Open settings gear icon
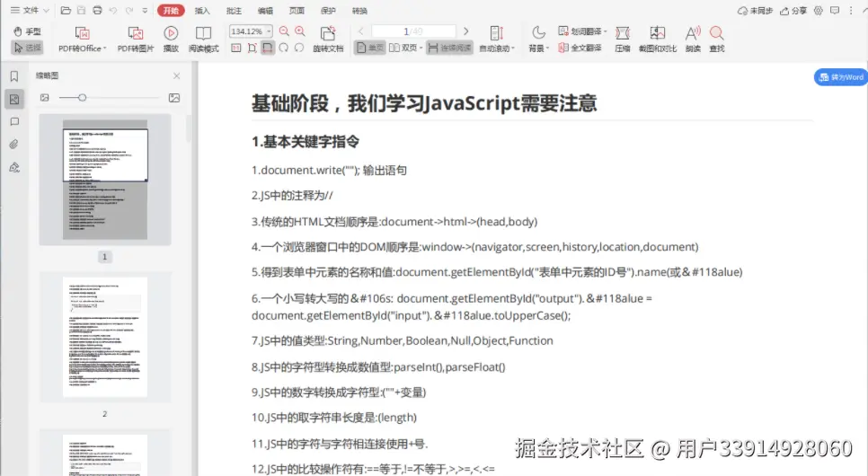Image resolution: width=868 pixels, height=476 pixels. [x=819, y=11]
